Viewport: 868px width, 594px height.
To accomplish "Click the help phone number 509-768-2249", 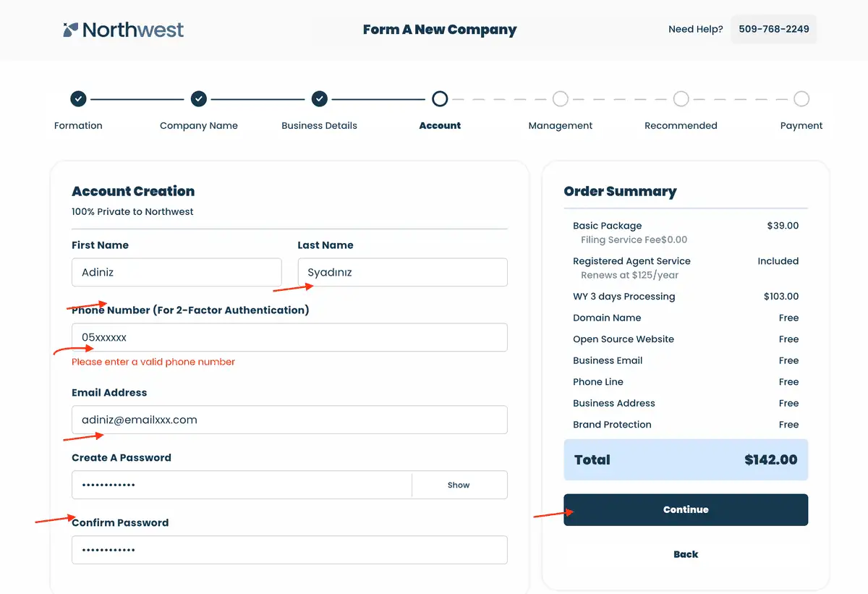I will point(774,30).
